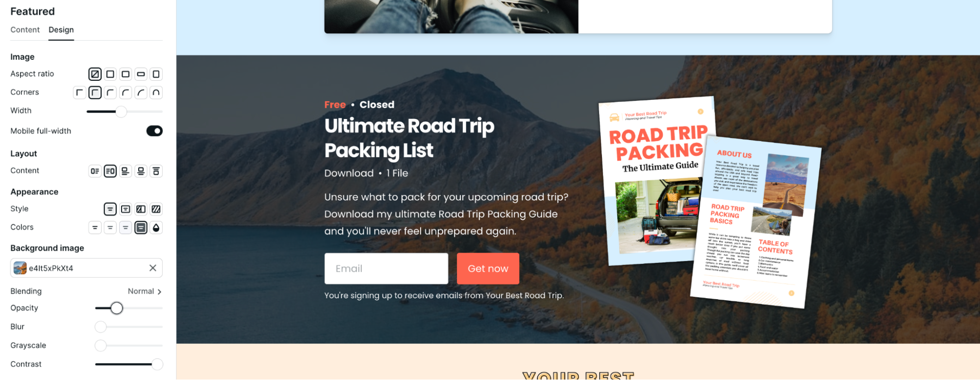Switch to the Content tab
Image resolution: width=980 pixels, height=380 pixels.
tap(25, 30)
